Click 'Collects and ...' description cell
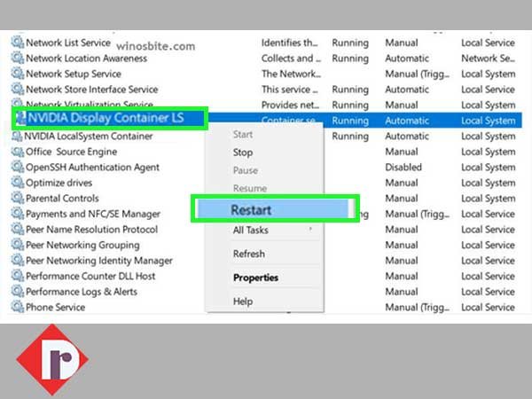532x399 pixels. [x=291, y=59]
